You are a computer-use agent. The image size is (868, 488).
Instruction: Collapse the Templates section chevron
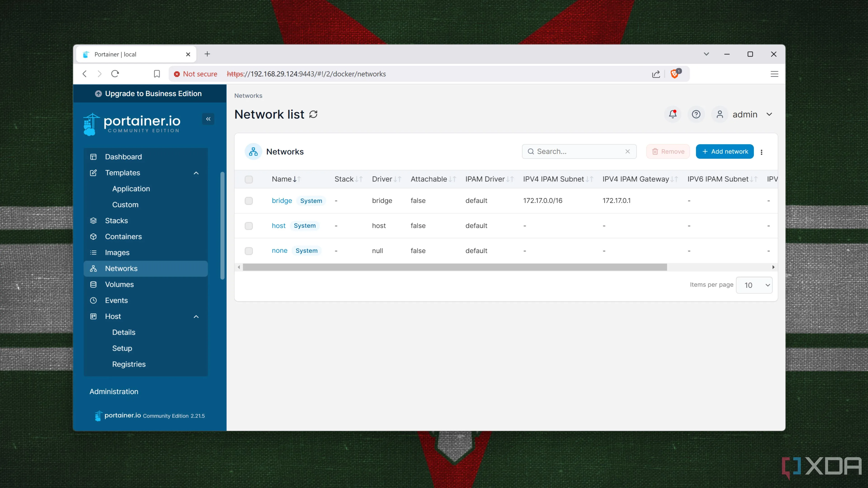tap(196, 173)
